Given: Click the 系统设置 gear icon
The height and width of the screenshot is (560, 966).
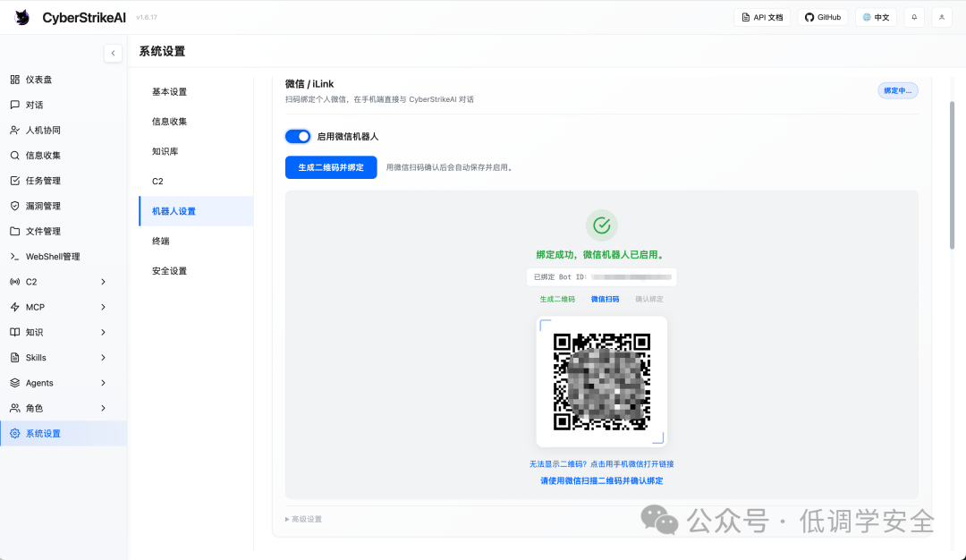Looking at the screenshot, I should 15,433.
